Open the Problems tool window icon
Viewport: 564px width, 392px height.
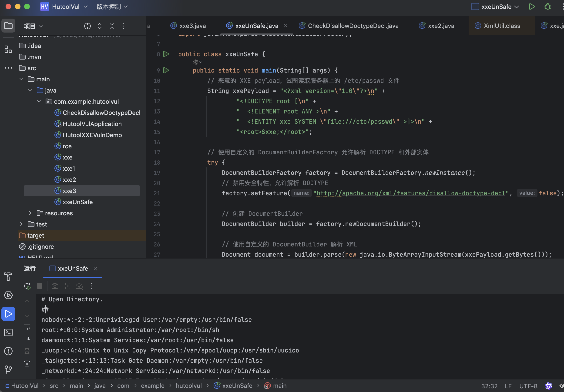pos(8,351)
